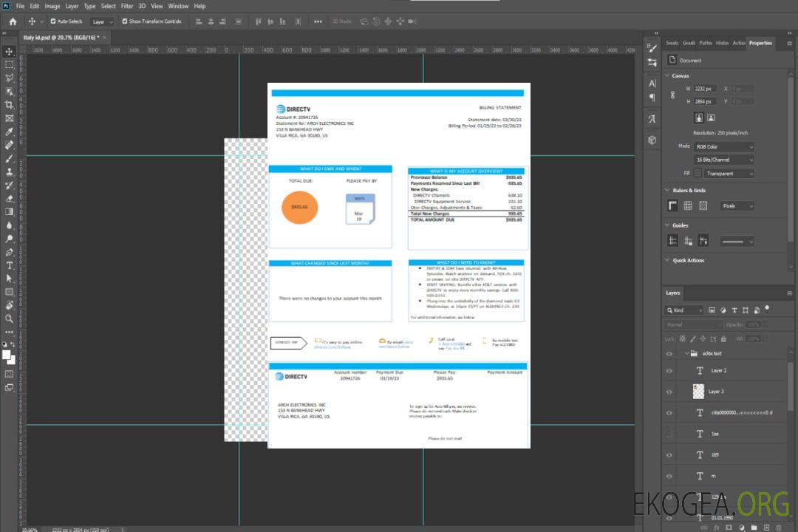This screenshot has width=798, height=532.
Task: Open the 16 Bits/Channel dropdown
Action: (723, 160)
